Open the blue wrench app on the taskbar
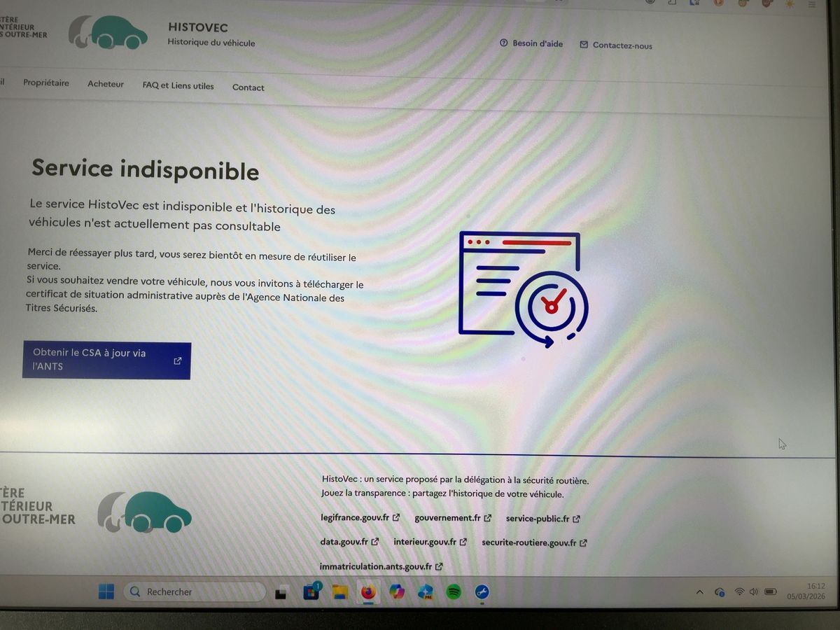 point(482,592)
